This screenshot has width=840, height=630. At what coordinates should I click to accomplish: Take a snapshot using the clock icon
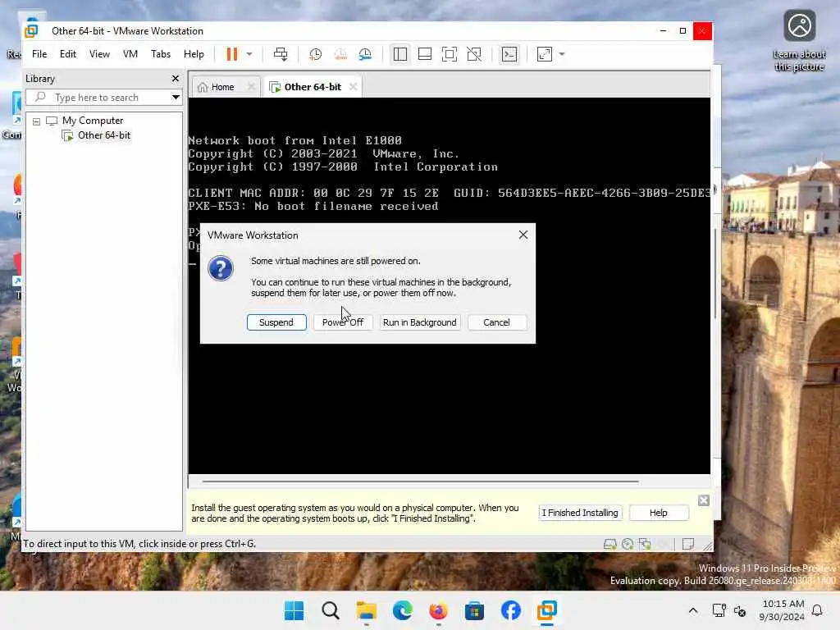click(316, 54)
